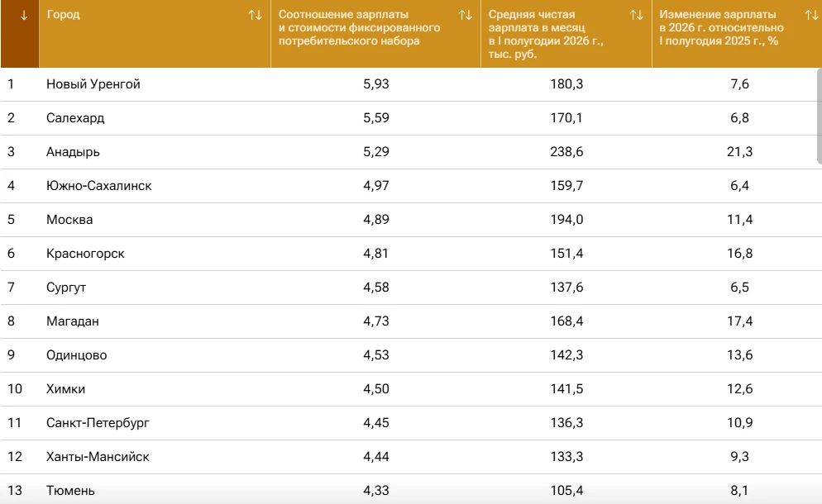Click on Анадырь in the city list
The height and width of the screenshot is (504, 822).
[x=73, y=152]
